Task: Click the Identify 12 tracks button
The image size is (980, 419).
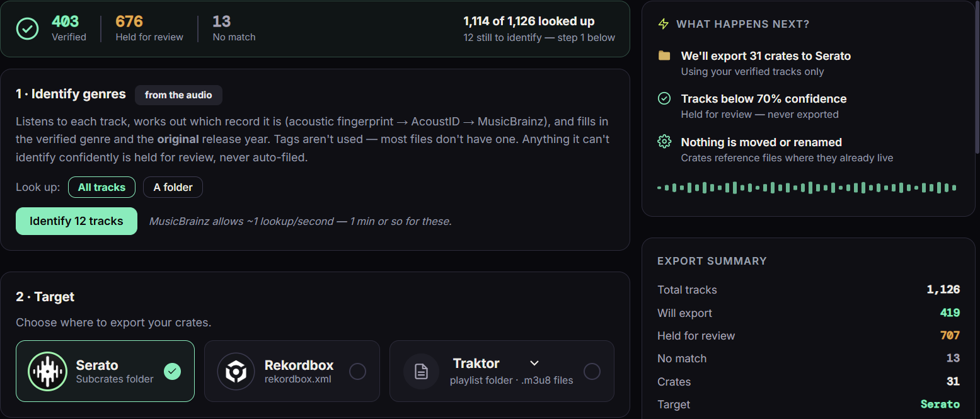Action: (76, 221)
